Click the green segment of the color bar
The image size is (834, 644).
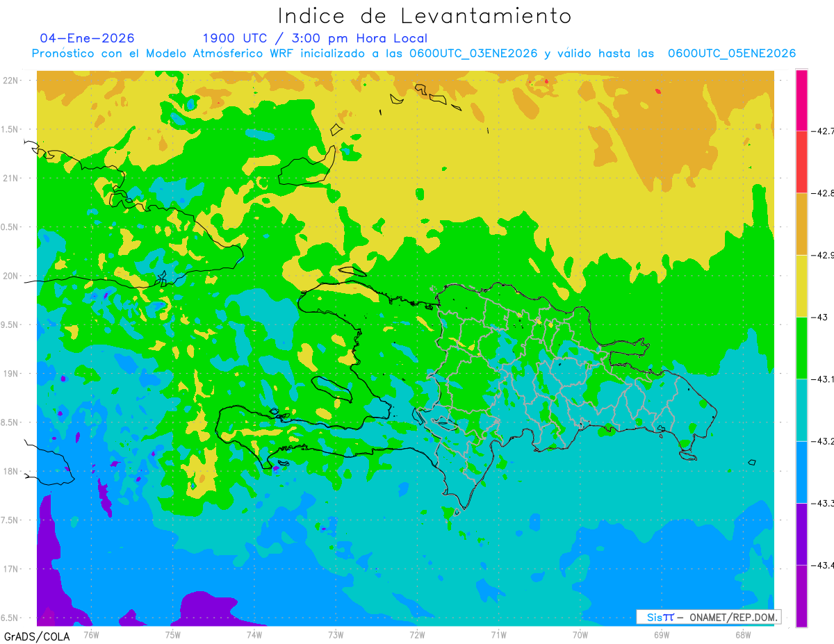point(801,347)
